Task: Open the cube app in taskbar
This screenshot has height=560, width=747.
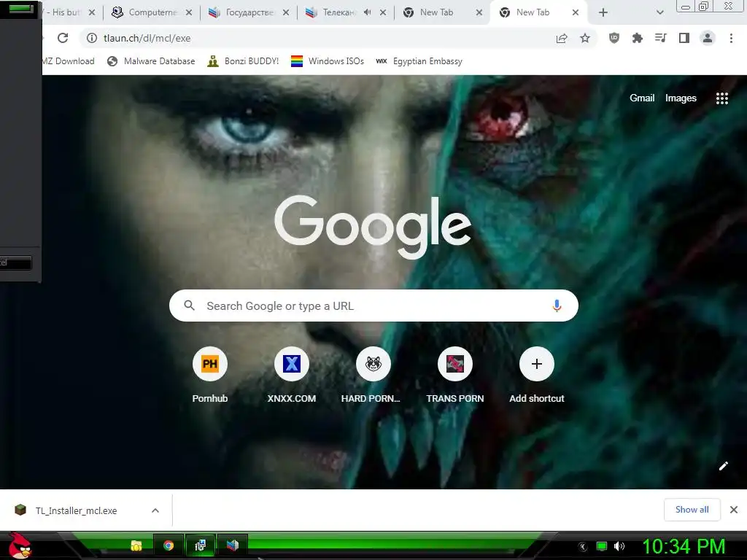Action: pos(233,545)
